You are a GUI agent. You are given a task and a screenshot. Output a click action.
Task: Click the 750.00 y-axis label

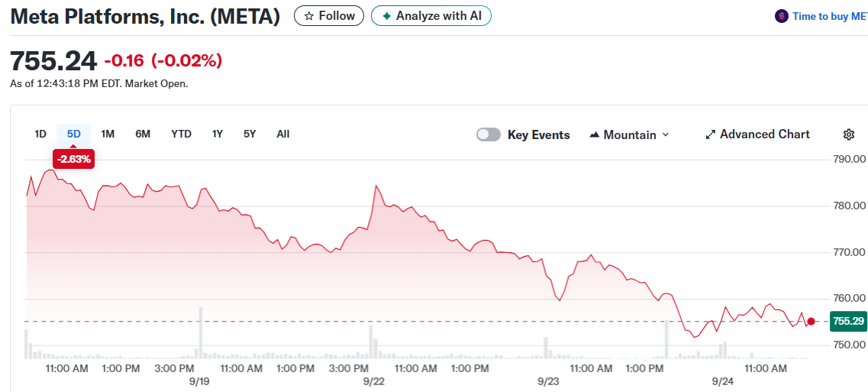pyautogui.click(x=849, y=345)
